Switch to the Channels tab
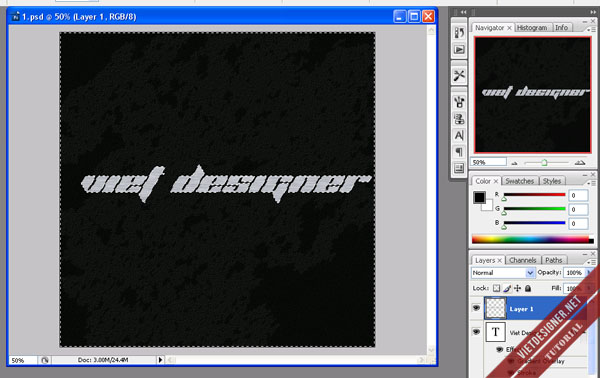This screenshot has width=600, height=378. click(523, 260)
